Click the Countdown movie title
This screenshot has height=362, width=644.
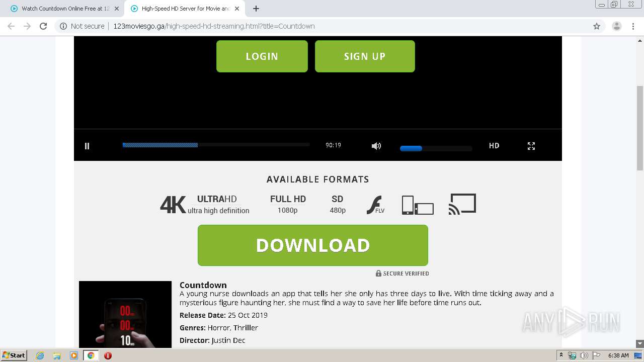[203, 285]
